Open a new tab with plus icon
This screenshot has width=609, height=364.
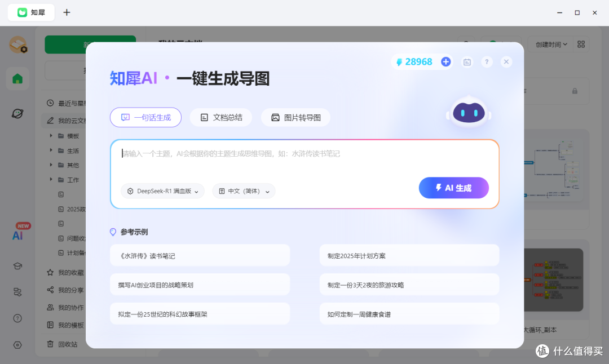[x=67, y=12]
